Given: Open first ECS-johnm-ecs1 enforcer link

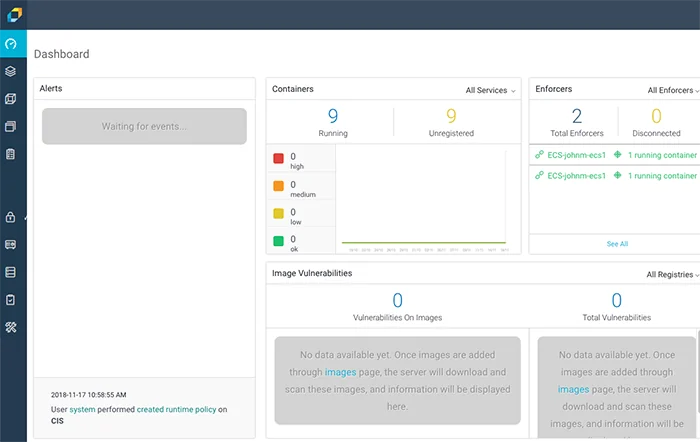Looking at the screenshot, I should 576,155.
